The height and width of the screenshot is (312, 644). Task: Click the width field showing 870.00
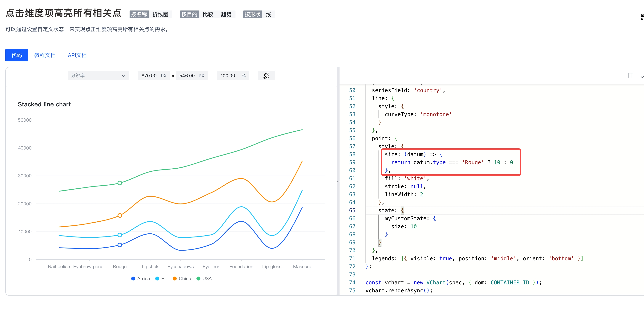point(154,76)
